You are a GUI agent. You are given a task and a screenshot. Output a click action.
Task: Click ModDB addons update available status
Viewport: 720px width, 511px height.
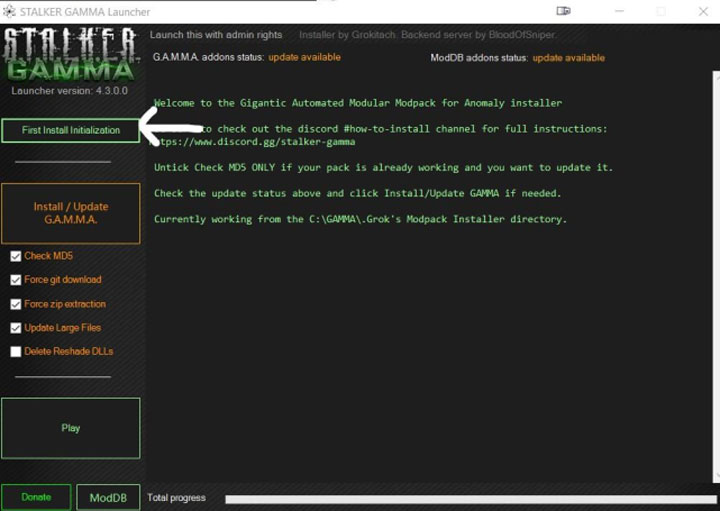(568, 58)
